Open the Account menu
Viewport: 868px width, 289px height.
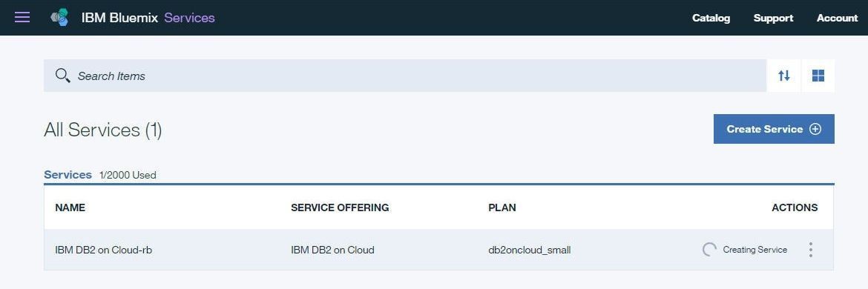[x=837, y=19]
